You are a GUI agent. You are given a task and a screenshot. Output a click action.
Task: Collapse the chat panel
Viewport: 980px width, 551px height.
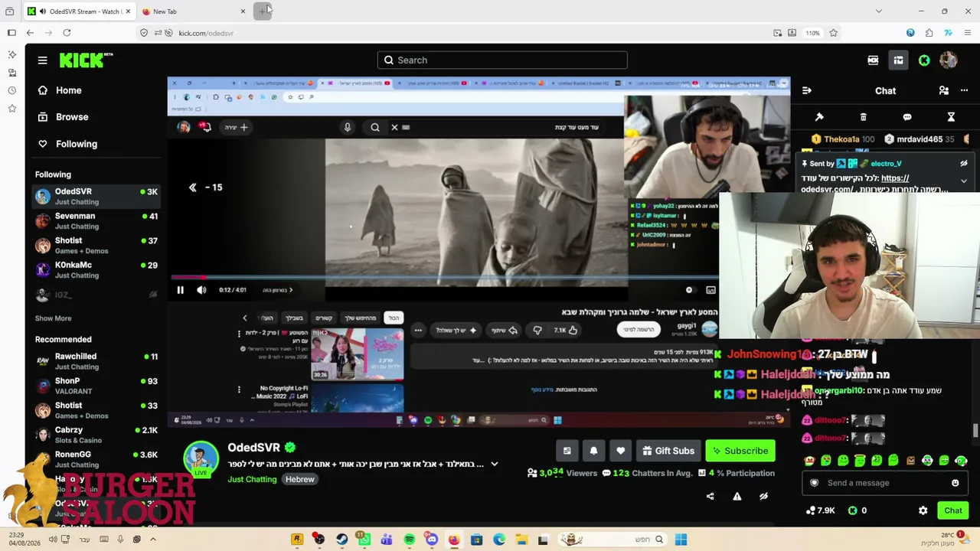[x=807, y=90]
